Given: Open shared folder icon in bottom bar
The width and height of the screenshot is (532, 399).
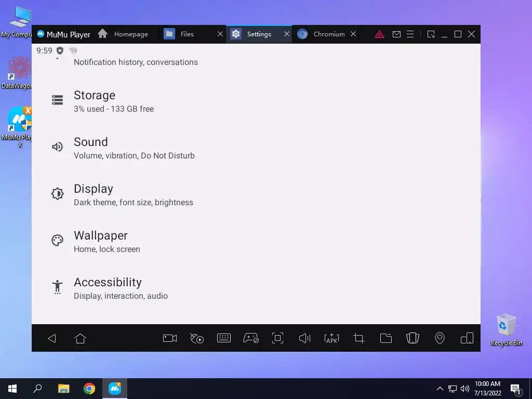Looking at the screenshot, I should click(386, 338).
